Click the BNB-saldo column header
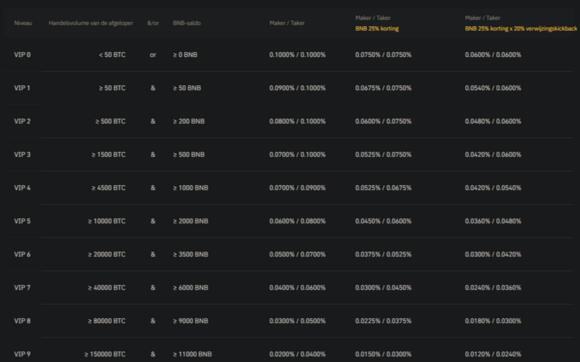The width and height of the screenshot is (580, 362). click(x=186, y=23)
